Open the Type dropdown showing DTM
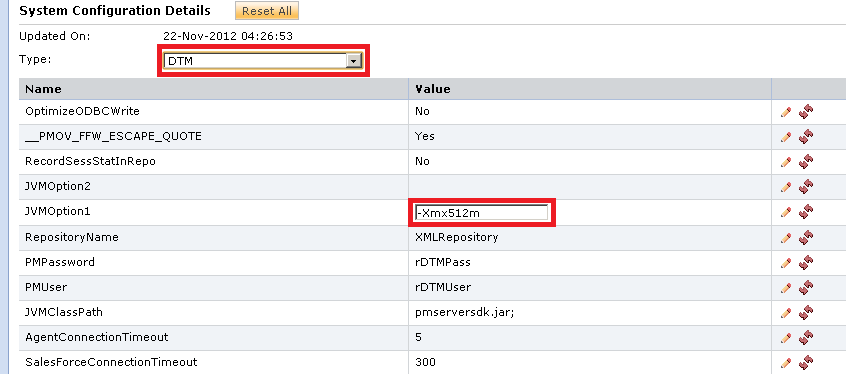846x374 pixels. point(263,61)
